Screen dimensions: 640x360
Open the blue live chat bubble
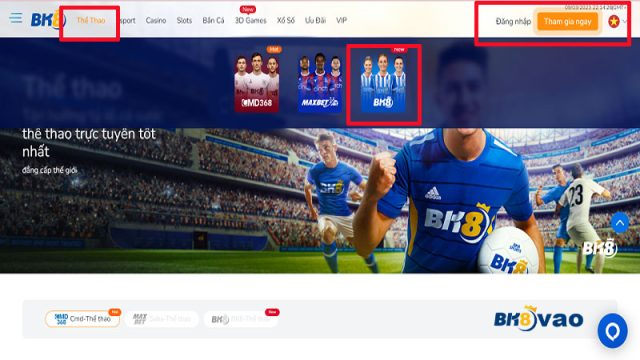coord(612,331)
